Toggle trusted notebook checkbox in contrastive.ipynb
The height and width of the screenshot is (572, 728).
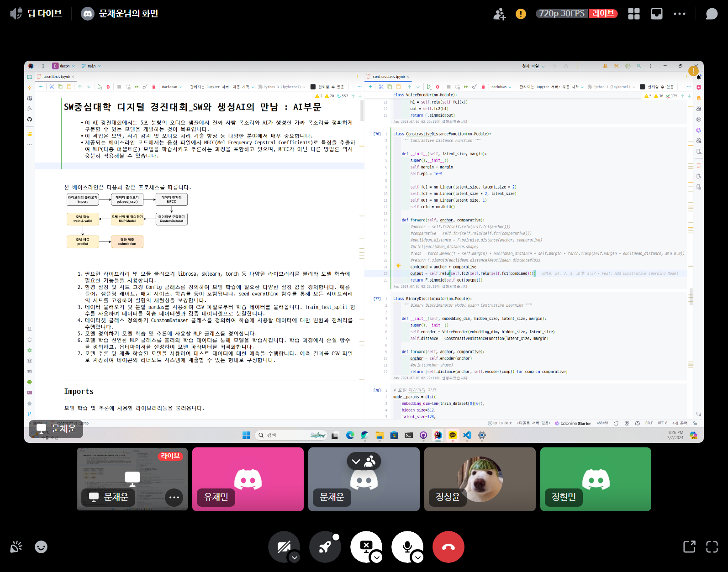642,87
